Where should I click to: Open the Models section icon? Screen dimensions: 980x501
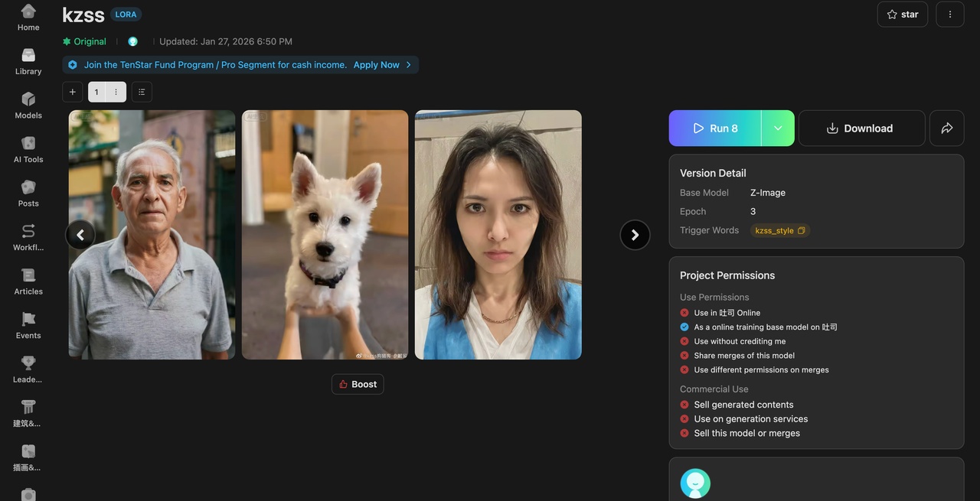tap(28, 106)
